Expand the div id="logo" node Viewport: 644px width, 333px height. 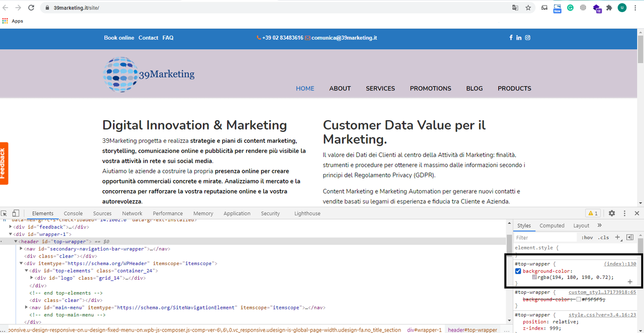pos(32,278)
